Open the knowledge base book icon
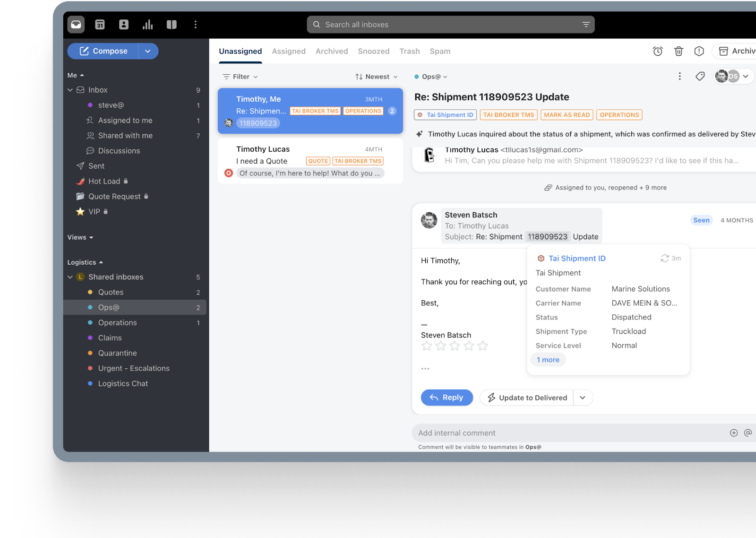 (x=172, y=25)
